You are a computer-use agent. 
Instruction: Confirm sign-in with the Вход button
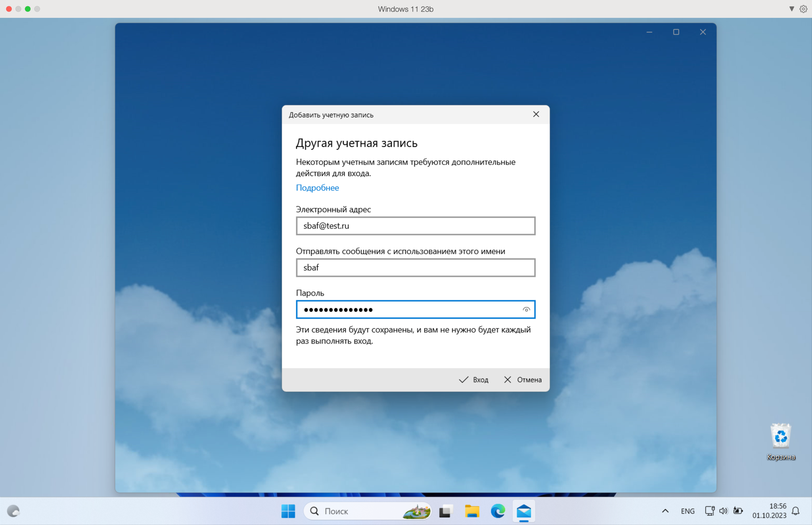[474, 380]
